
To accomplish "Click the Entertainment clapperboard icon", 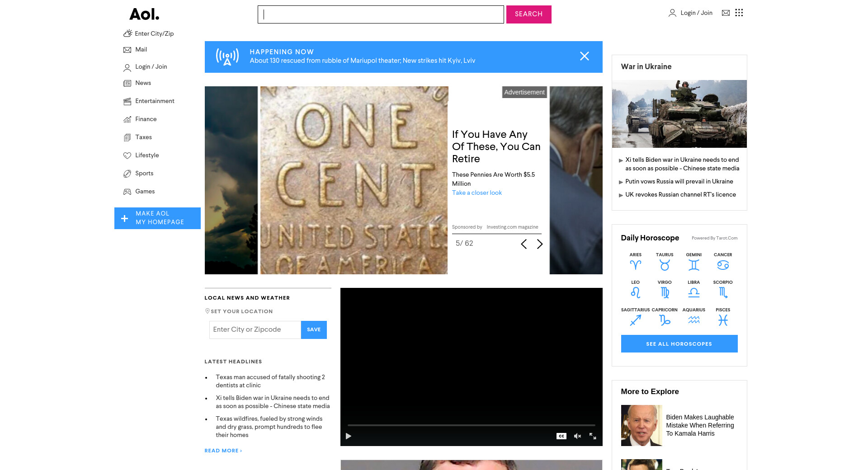I will (127, 101).
